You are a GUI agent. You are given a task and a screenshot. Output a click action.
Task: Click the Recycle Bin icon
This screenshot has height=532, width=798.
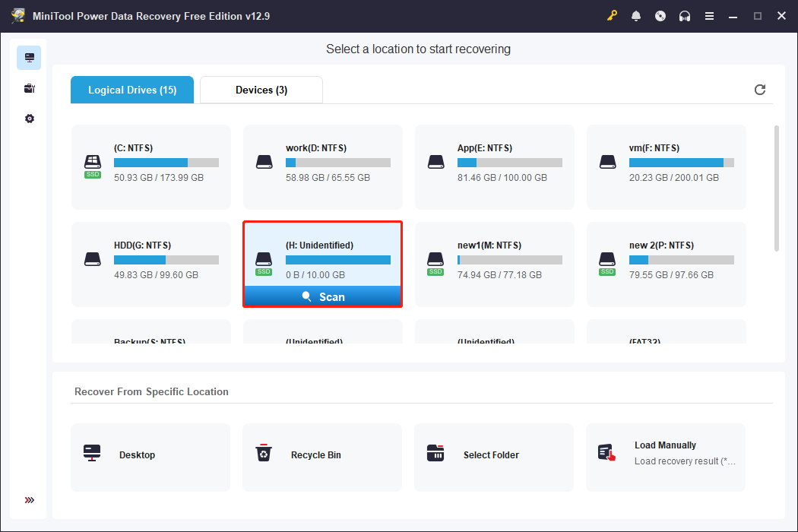[264, 453]
